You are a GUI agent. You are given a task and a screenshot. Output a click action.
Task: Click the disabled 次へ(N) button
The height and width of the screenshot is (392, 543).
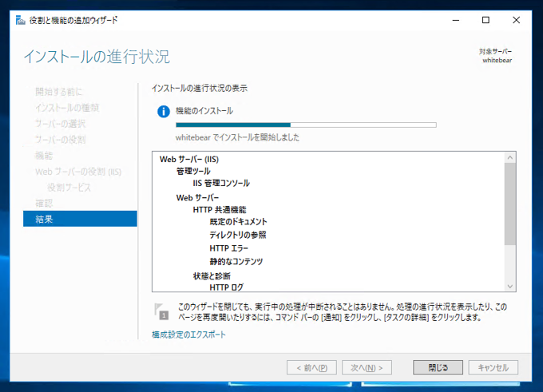tap(367, 367)
